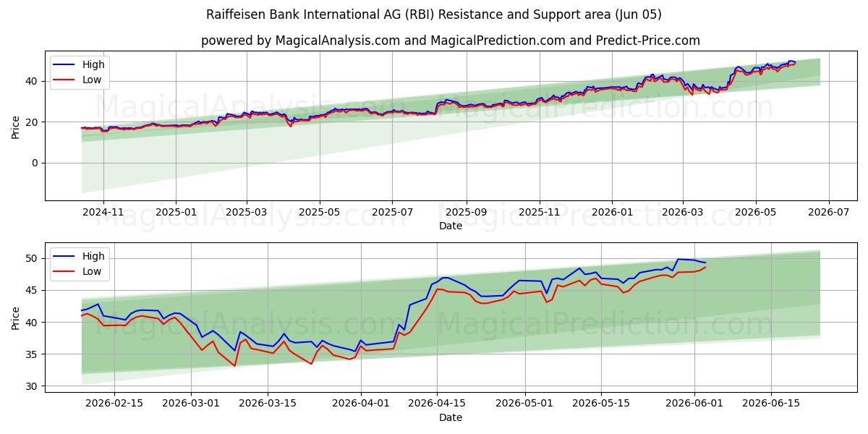Viewport: 868px width, 434px height.
Task: Click the '2026-06-01' tick label on the bottom chart
Action: [694, 404]
